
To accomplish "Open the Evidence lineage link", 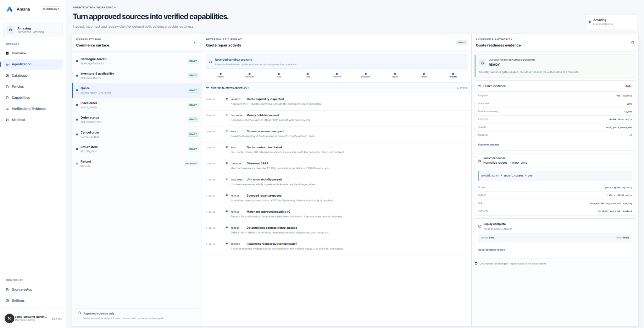I will pyautogui.click(x=488, y=145).
